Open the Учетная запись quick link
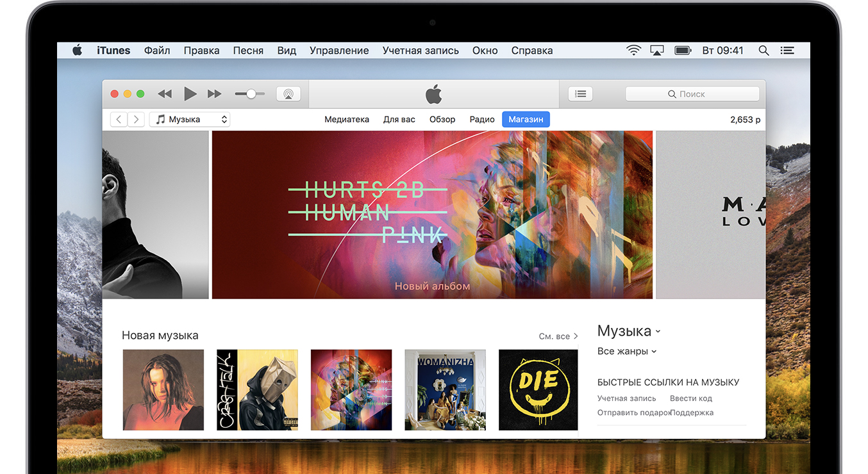 click(x=626, y=398)
